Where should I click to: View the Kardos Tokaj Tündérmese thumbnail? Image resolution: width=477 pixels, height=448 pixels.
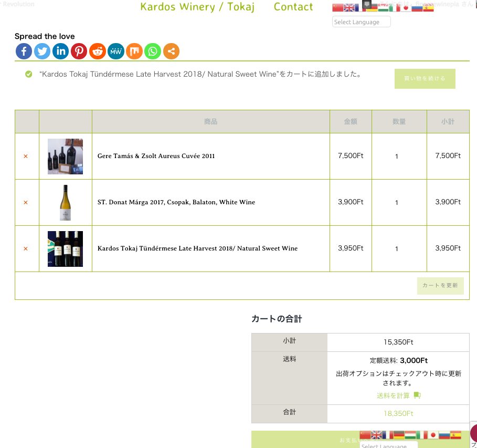tap(66, 249)
